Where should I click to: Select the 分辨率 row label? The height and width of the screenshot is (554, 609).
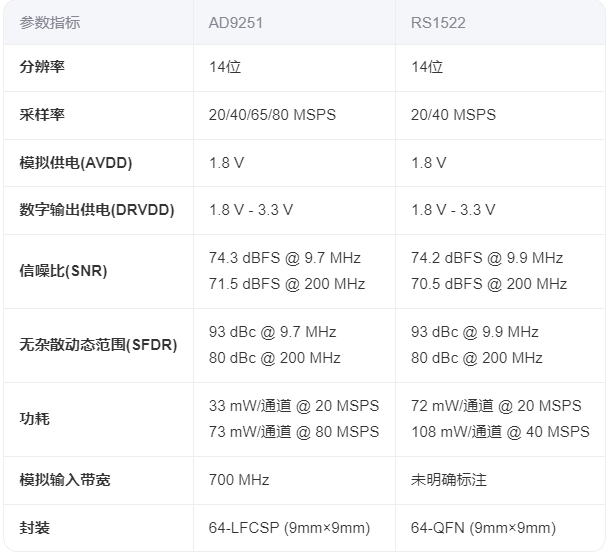[42, 67]
